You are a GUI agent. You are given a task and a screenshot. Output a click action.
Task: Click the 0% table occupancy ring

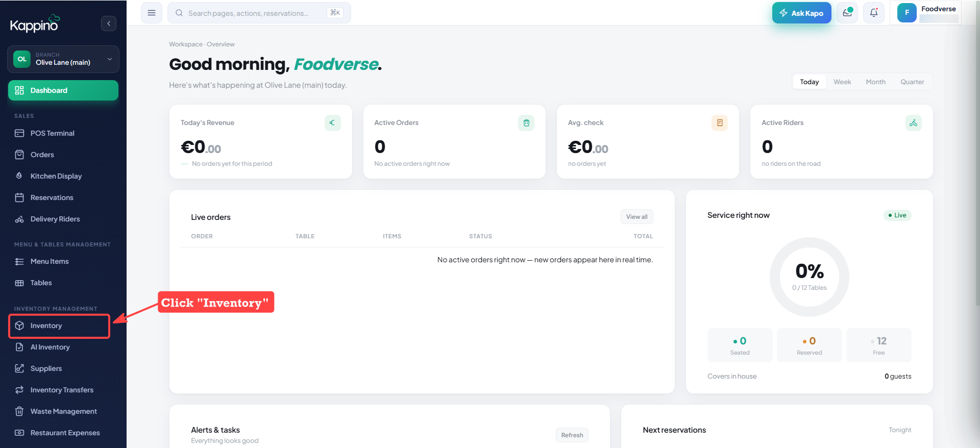pos(809,277)
